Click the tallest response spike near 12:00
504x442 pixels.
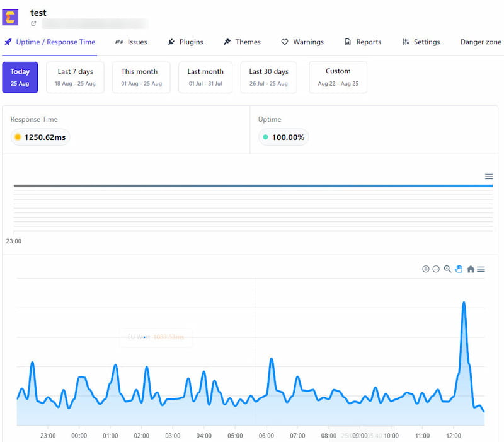(x=464, y=303)
